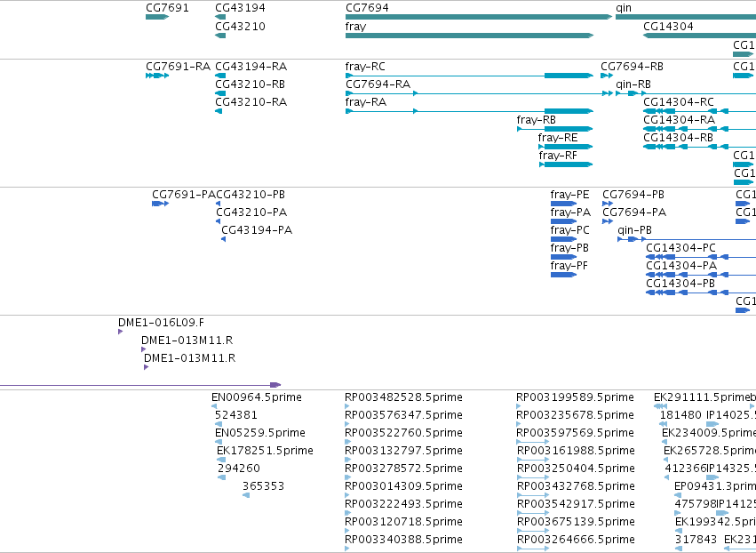The width and height of the screenshot is (756, 553).
Task: Click EST RP003132797.5prime
Action: pos(403,451)
